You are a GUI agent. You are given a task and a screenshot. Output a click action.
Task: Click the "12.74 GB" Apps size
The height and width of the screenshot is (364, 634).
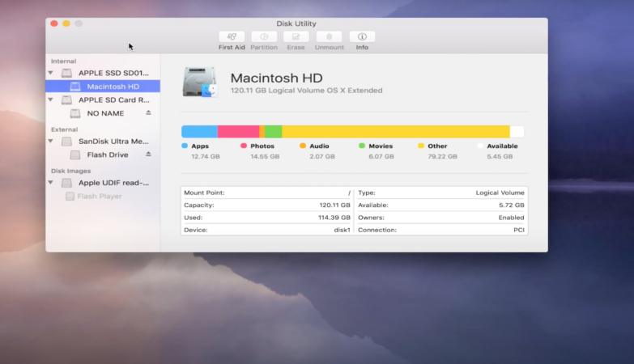[x=206, y=157]
